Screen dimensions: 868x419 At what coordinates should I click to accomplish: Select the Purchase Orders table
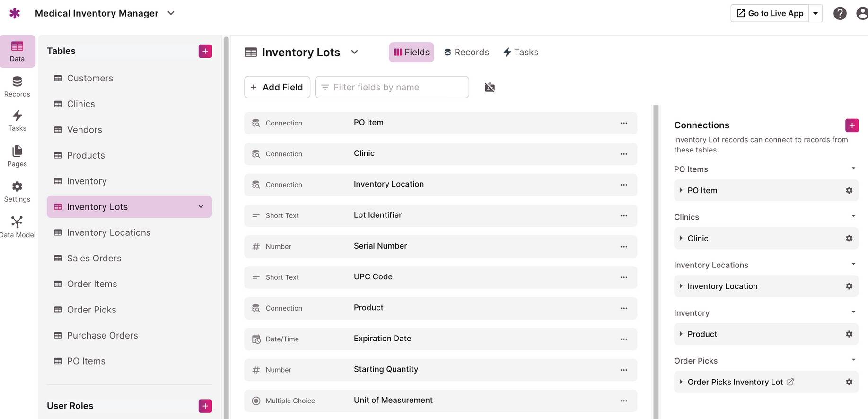[x=129, y=335]
